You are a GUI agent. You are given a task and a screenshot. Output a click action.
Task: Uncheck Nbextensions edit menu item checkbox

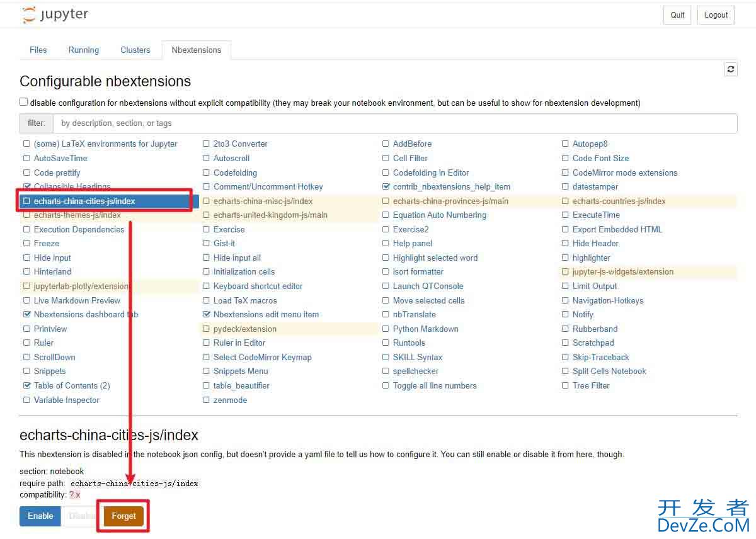[x=206, y=314]
